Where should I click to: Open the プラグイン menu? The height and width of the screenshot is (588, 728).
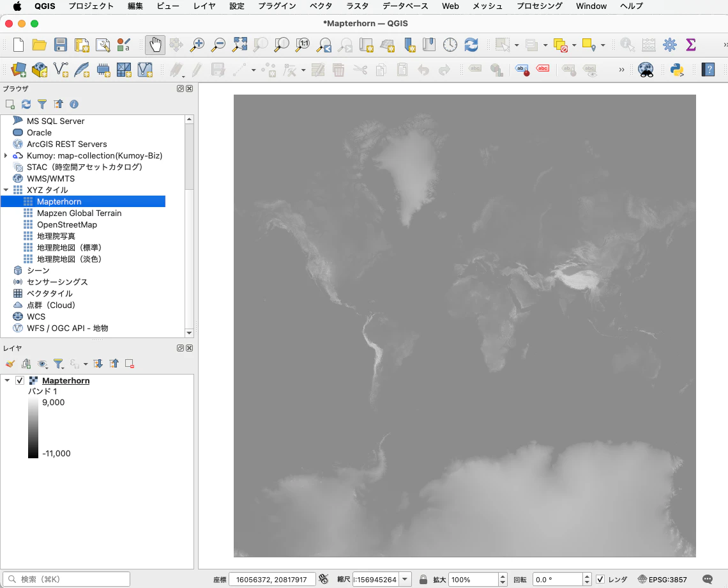click(277, 6)
